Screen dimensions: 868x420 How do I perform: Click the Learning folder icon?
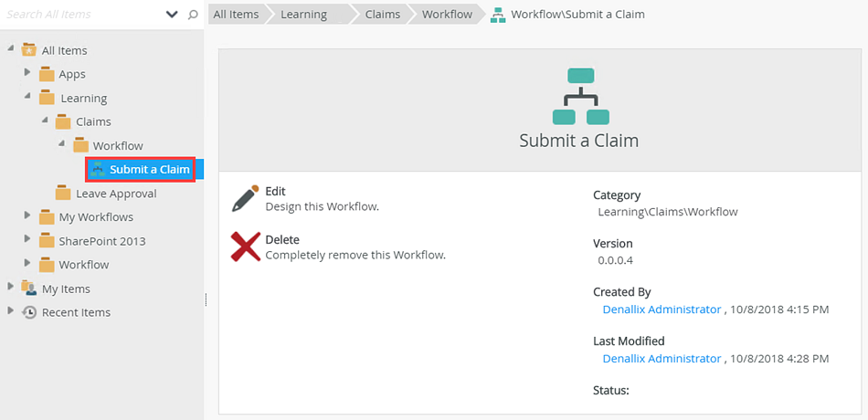[x=47, y=98]
